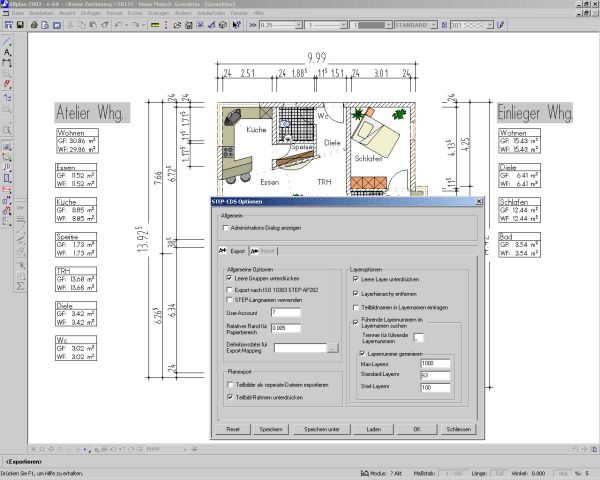Viewport: 600px width, 480px height.
Task: Open the line color dropdown
Action: (x=388, y=25)
